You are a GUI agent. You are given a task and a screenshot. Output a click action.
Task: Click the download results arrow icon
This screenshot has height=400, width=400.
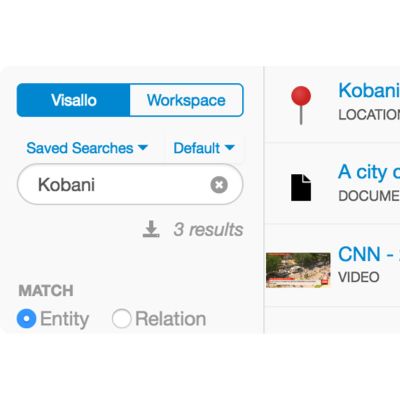151,229
